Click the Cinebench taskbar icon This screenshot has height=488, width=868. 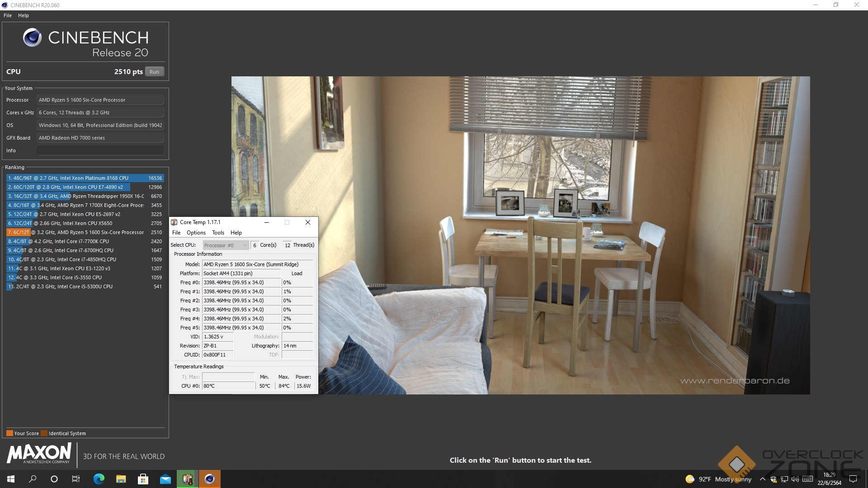209,479
